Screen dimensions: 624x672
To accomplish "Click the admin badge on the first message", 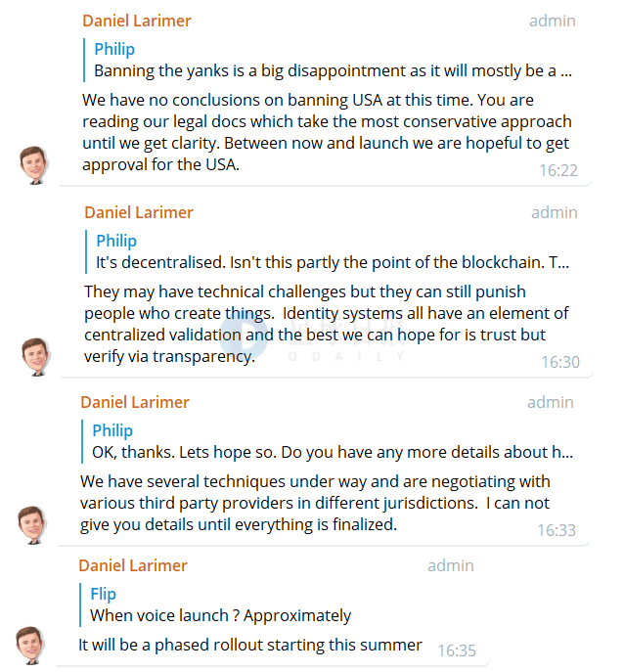I will click(553, 21).
